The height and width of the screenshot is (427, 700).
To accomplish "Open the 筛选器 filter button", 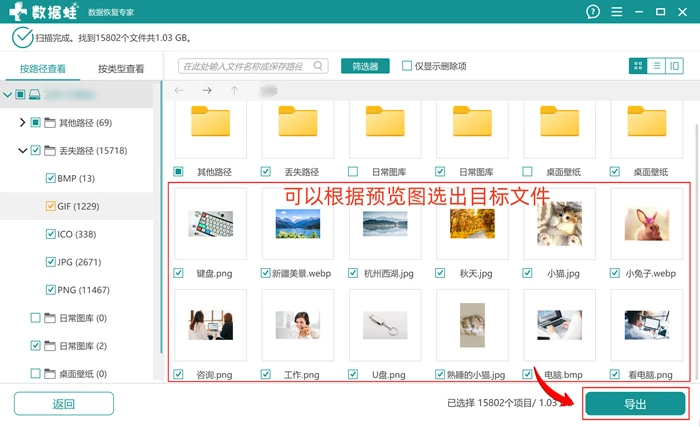I will click(x=365, y=66).
